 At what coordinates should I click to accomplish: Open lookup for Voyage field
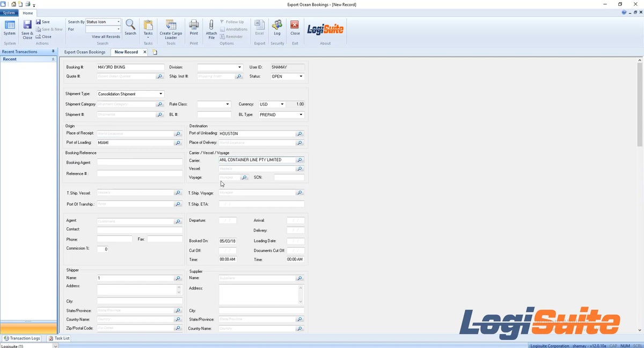click(244, 177)
